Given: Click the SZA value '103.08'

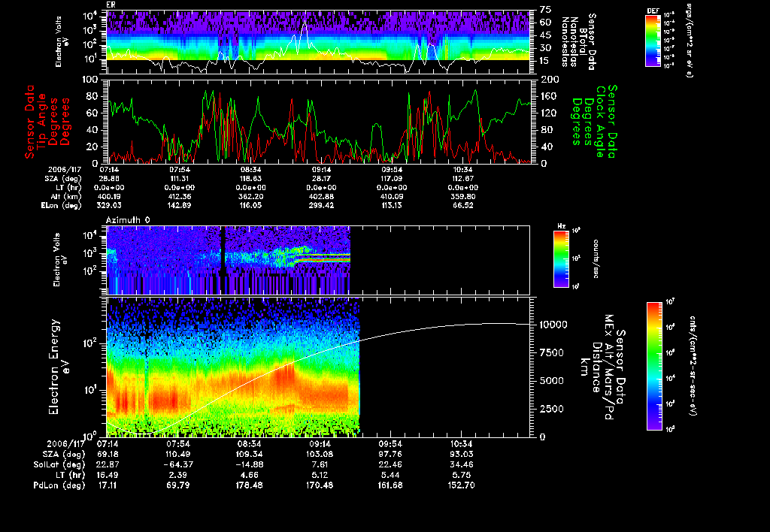Looking at the screenshot, I should (x=319, y=454).
